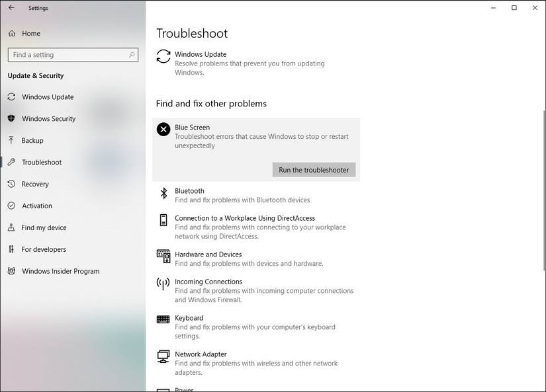
Task: Click the Backup upload arrow icon
Action: (x=11, y=140)
